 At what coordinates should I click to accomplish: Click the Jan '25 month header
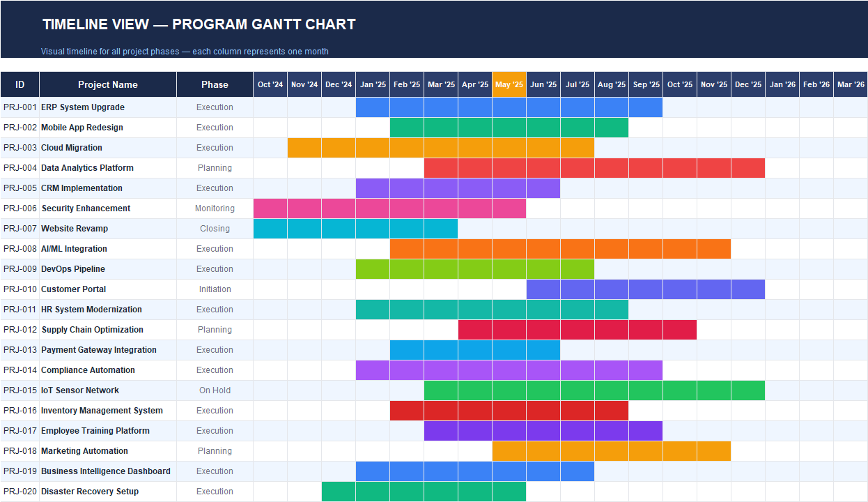(373, 84)
